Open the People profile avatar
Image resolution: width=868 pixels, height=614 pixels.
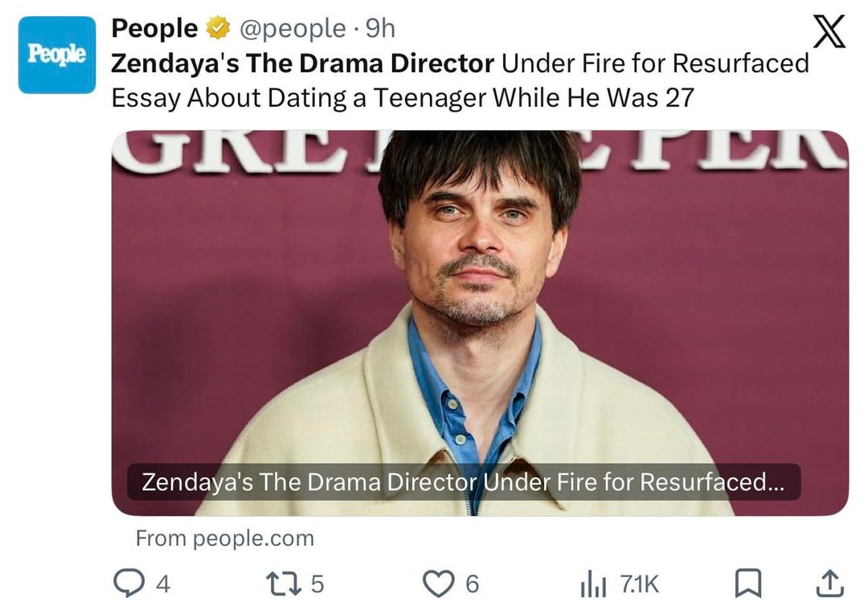[56, 55]
